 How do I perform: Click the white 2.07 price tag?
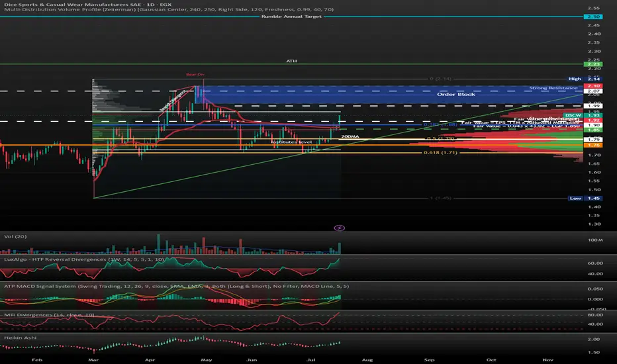pos(593,91)
